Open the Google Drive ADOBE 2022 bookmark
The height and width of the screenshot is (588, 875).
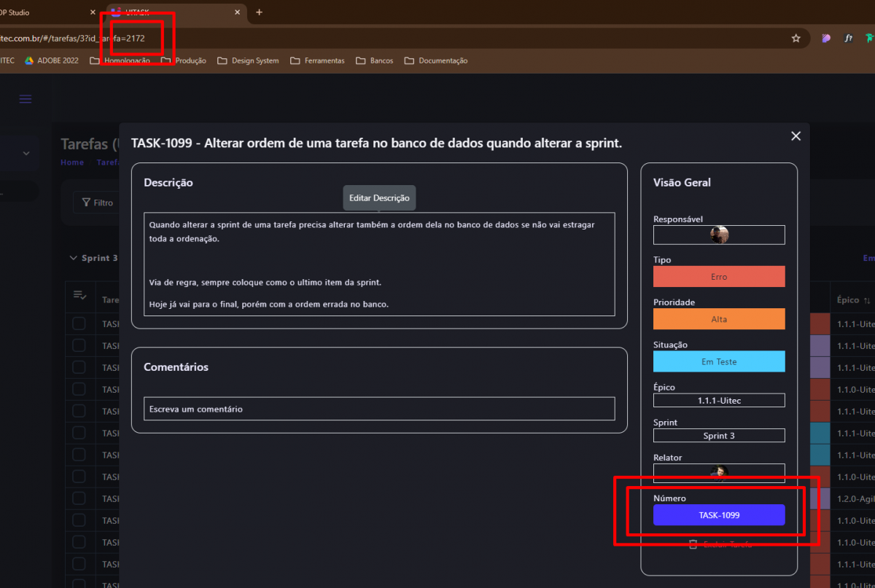pos(52,60)
